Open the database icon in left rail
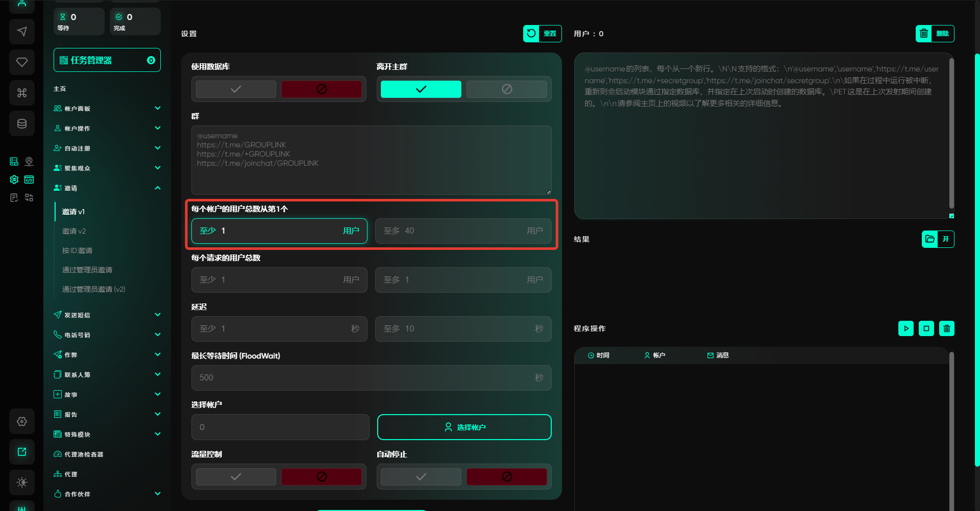The height and width of the screenshot is (511, 980). coord(22,123)
